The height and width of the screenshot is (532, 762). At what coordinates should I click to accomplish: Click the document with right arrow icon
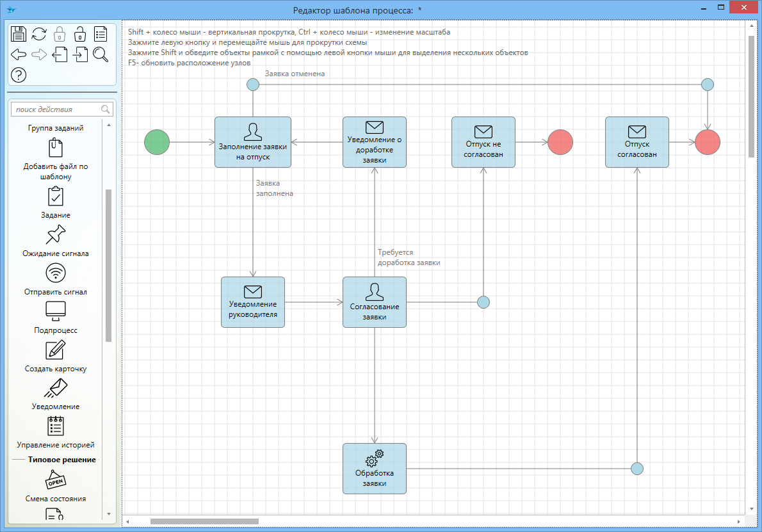click(80, 54)
